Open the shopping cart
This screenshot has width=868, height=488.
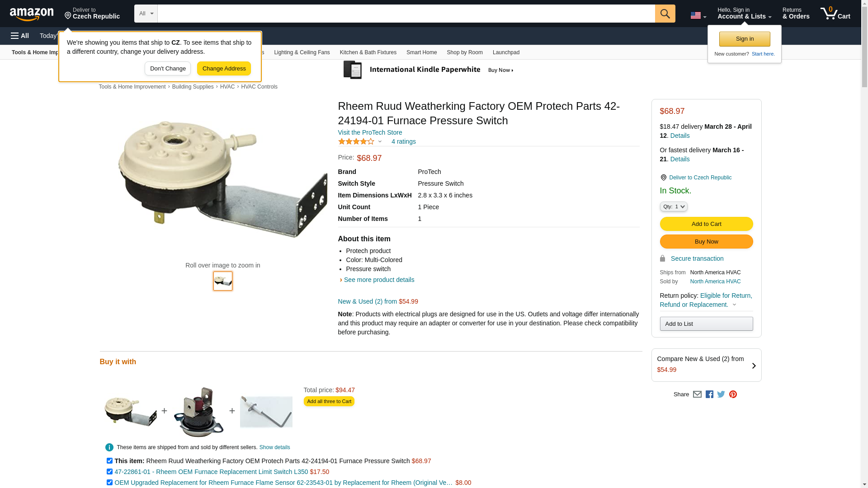click(x=835, y=14)
